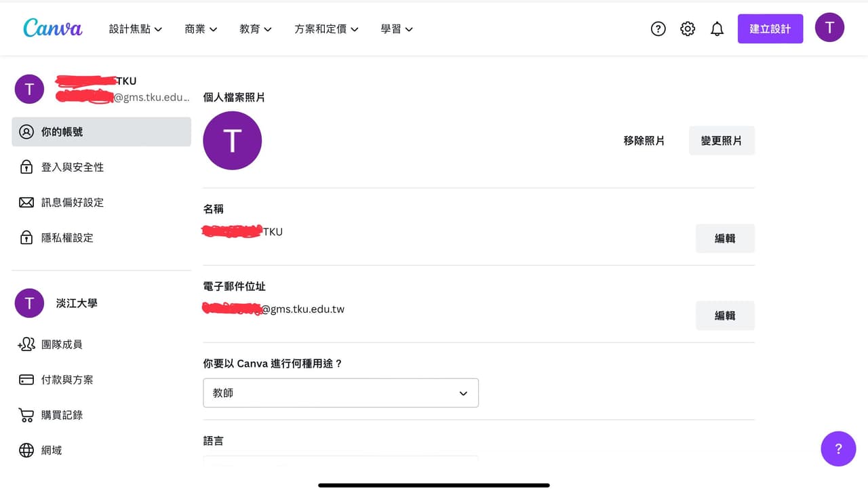
Task: Open the 學習 dropdown menu
Action: pyautogui.click(x=397, y=28)
